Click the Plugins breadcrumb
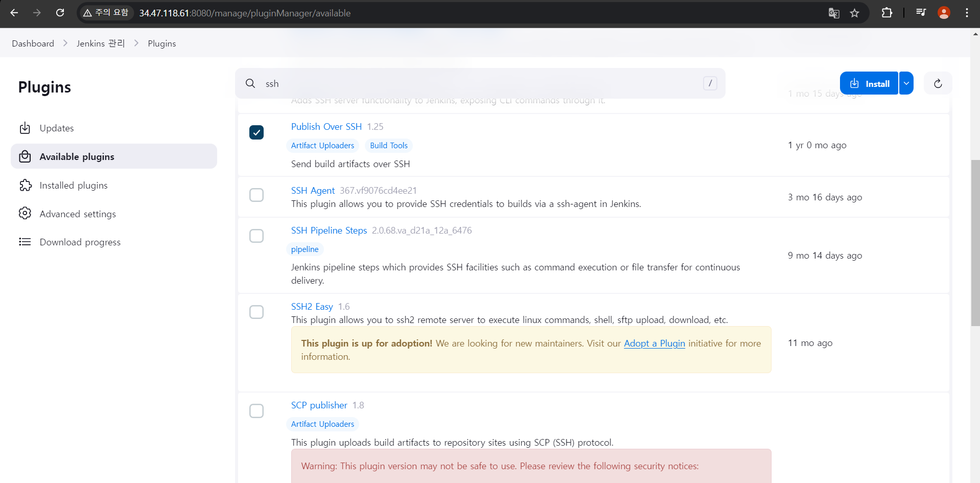 [162, 43]
